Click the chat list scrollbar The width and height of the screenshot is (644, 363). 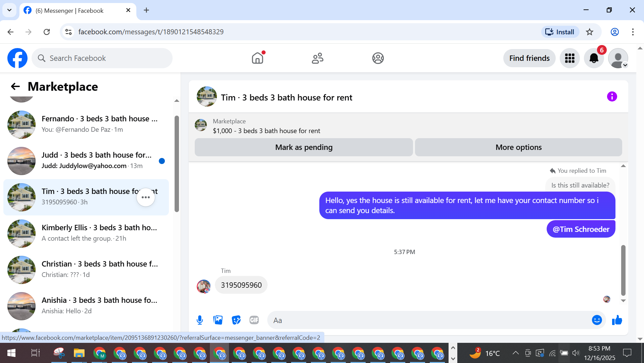pos(177,164)
